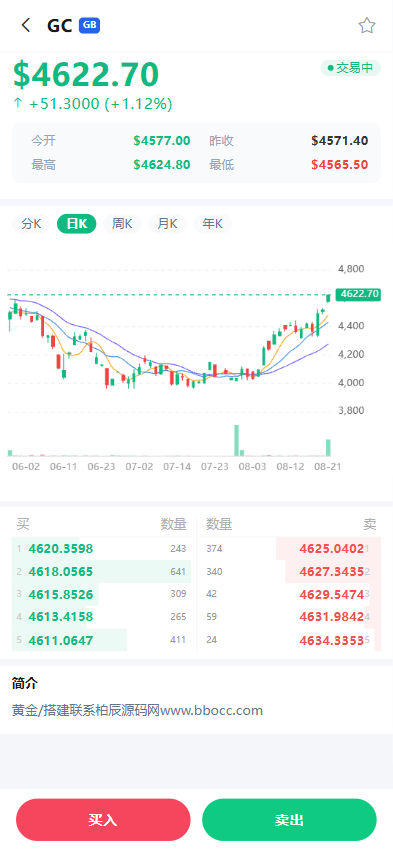
Task: Show the 年K chart tab
Action: [x=212, y=223]
